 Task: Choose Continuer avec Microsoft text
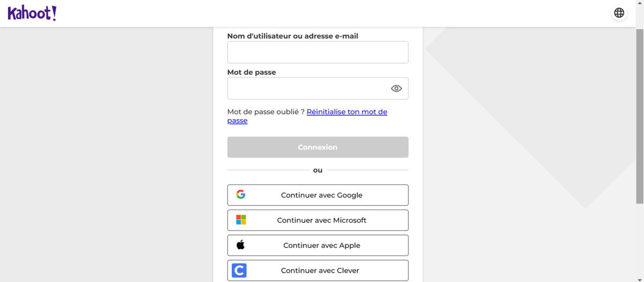(x=321, y=220)
